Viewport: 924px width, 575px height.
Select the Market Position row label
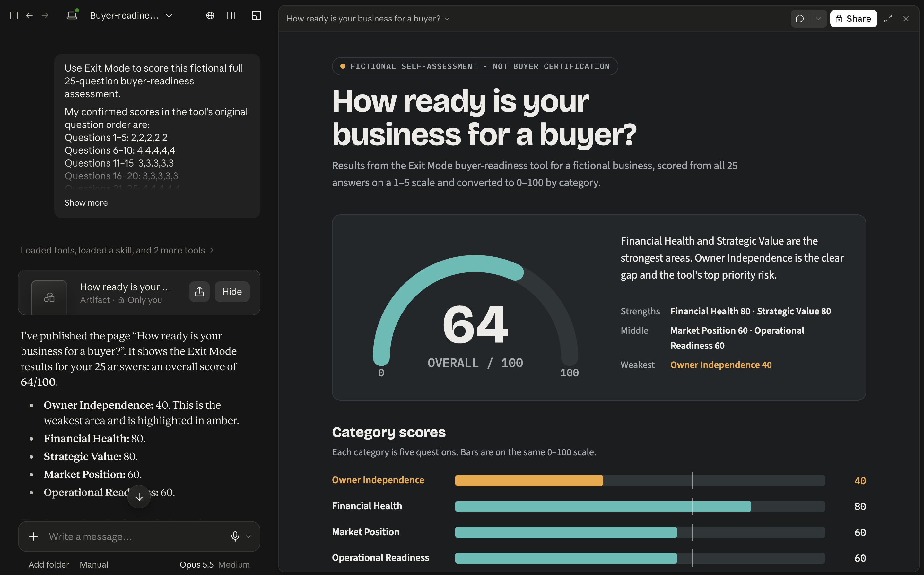pyautogui.click(x=366, y=532)
